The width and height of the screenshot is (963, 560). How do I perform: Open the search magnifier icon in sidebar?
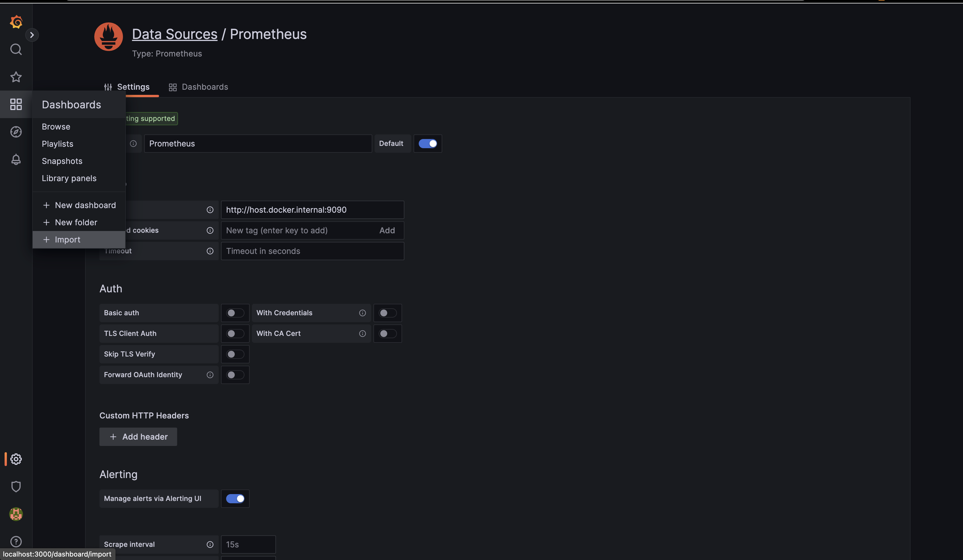tap(16, 49)
